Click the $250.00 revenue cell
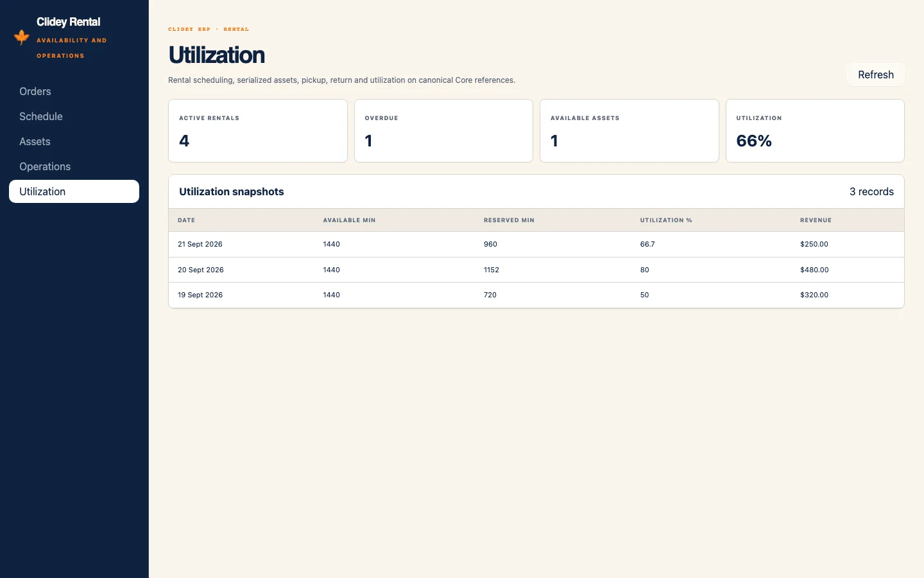This screenshot has height=578, width=924. 814,244
